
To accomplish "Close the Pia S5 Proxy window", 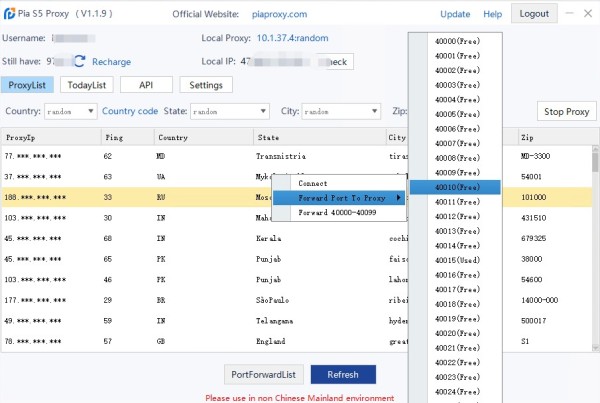I will (x=588, y=13).
